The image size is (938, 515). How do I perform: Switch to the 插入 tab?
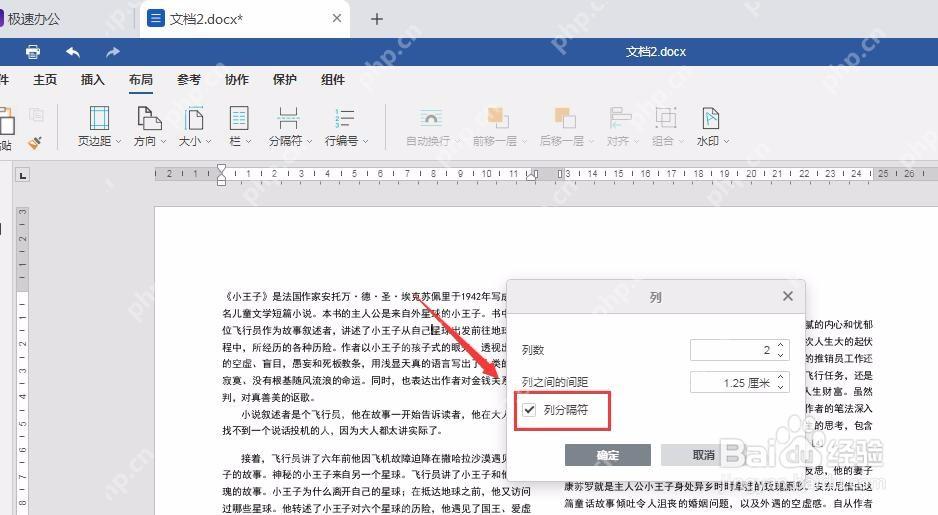(x=93, y=80)
